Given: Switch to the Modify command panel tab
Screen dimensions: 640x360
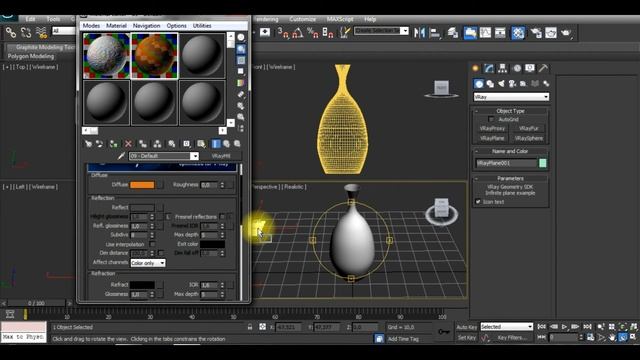Looking at the screenshot, I should click(489, 68).
